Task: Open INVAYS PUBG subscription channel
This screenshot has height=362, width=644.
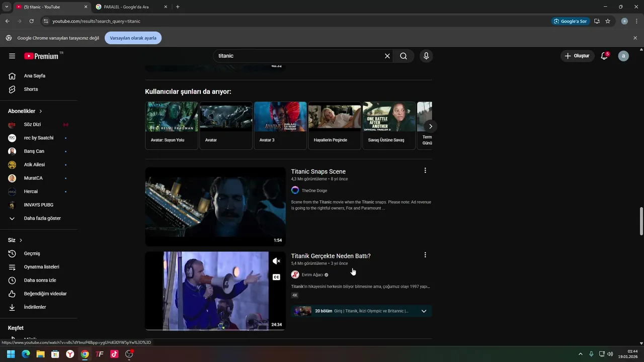Action: tap(39, 205)
